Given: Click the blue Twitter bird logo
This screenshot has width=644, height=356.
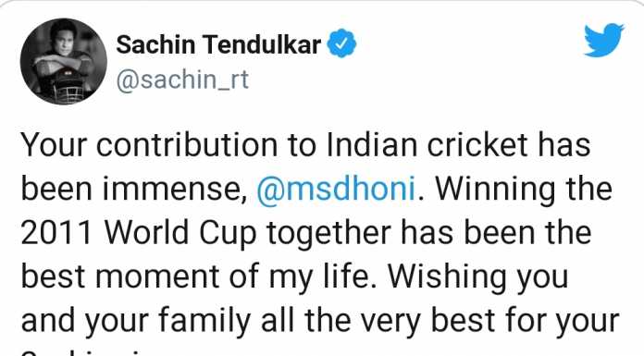Looking at the screenshot, I should pyautogui.click(x=603, y=41).
